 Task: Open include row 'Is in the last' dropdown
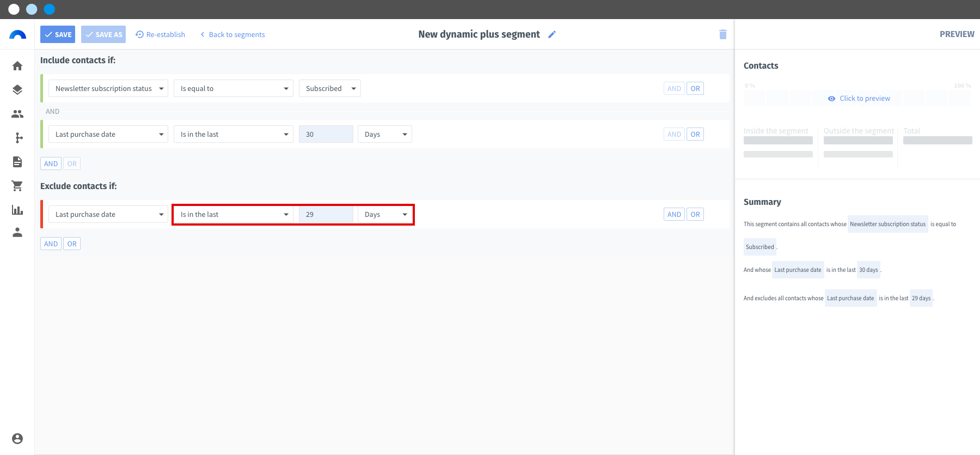tap(234, 134)
